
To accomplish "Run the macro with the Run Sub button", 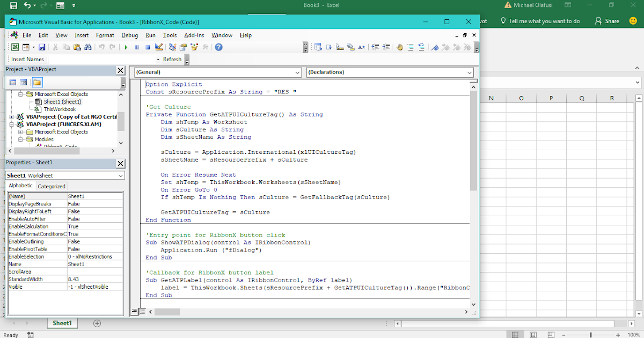I will 126,47.
